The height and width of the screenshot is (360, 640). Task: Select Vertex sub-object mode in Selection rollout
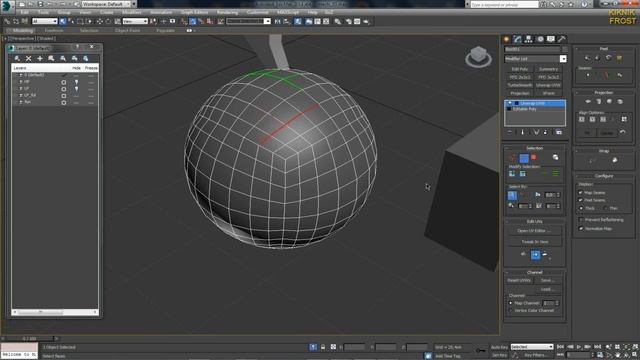click(513, 158)
